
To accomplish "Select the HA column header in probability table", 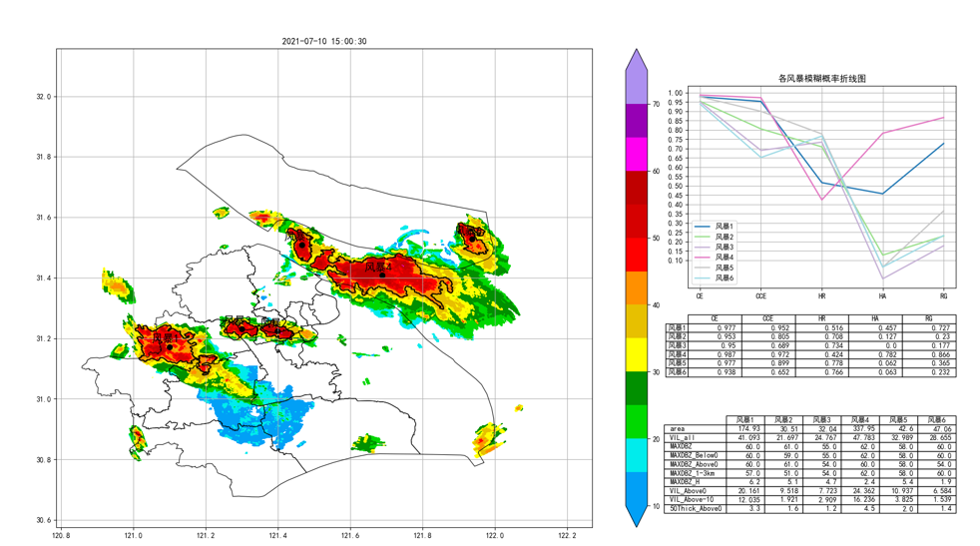I will (874, 319).
